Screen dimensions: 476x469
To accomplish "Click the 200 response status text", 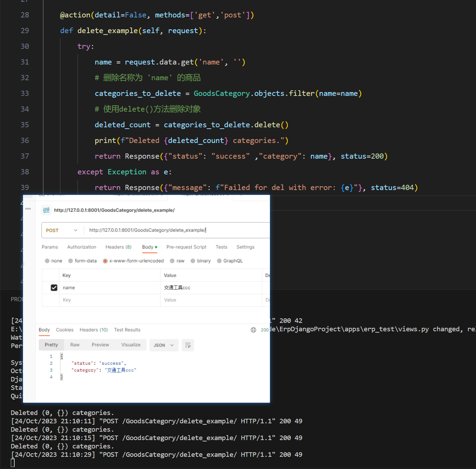I will tap(265, 330).
